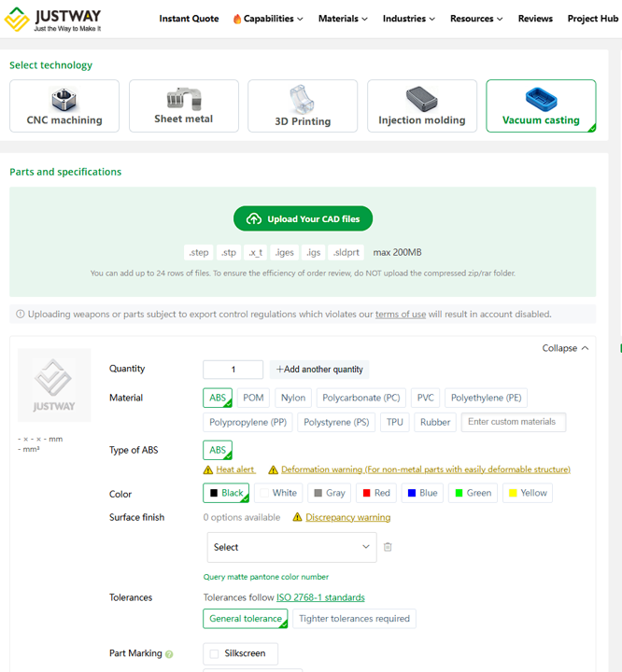
Task: Click the Enter custom materials field
Action: [513, 422]
